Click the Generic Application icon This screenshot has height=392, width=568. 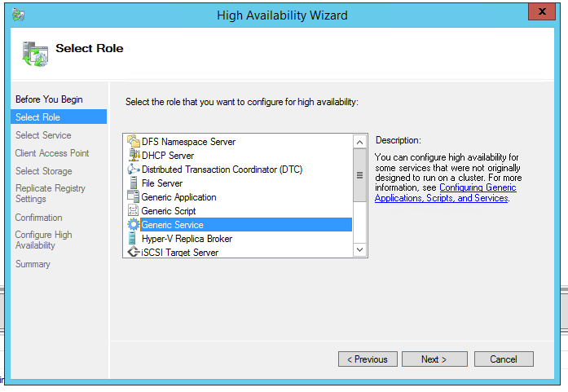[134, 197]
